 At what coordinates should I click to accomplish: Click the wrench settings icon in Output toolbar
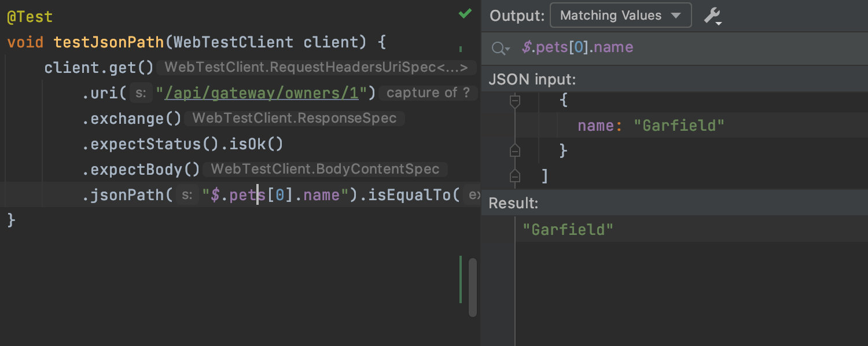(713, 15)
